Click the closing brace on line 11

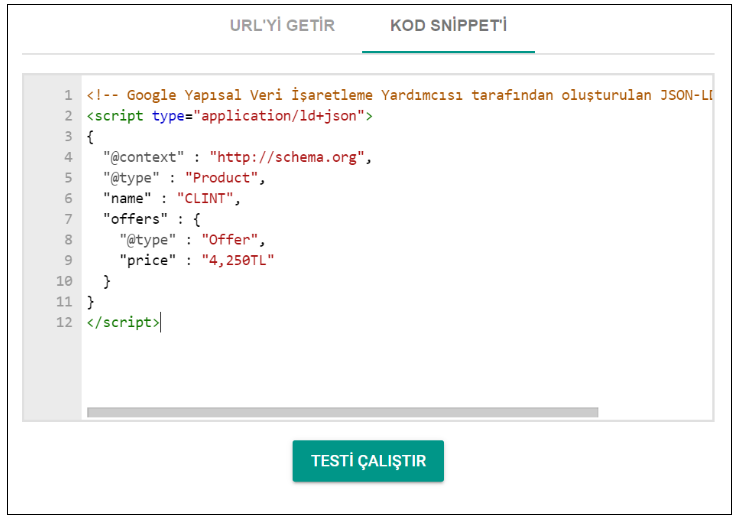tap(91, 302)
